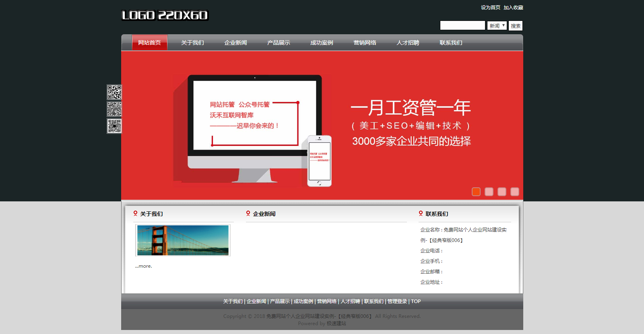Click the middle QR code icon
644x334 pixels.
(114, 109)
